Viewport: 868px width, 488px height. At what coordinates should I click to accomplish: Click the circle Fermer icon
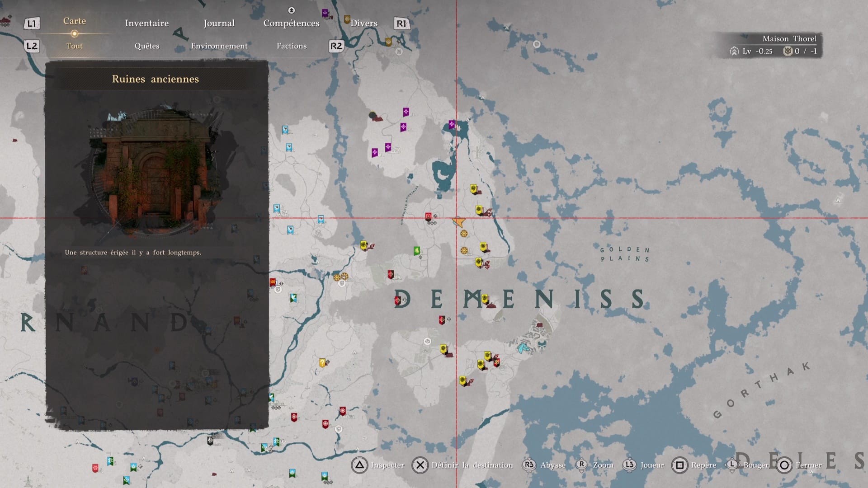point(784,465)
